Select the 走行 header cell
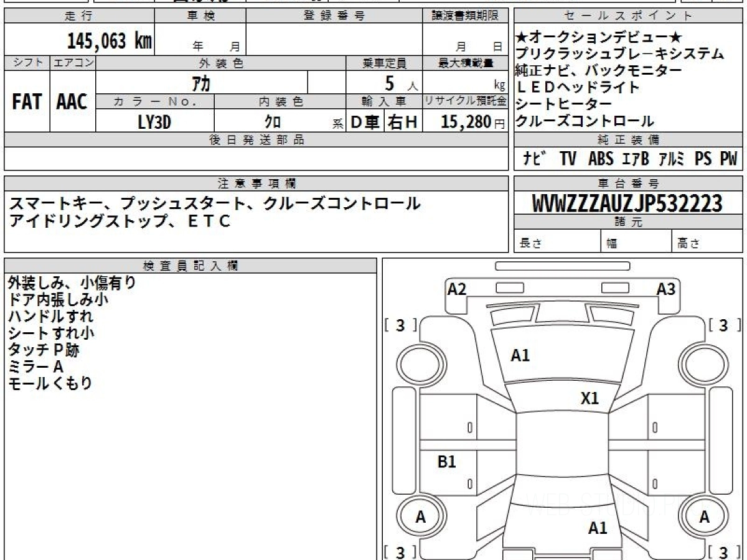Viewport: 747px width, 560px height. coord(79,16)
